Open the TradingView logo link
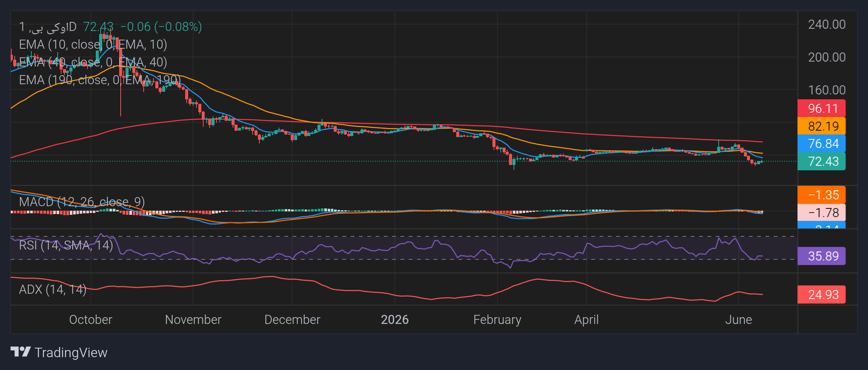Viewport: 868px width, 370px height. click(59, 352)
